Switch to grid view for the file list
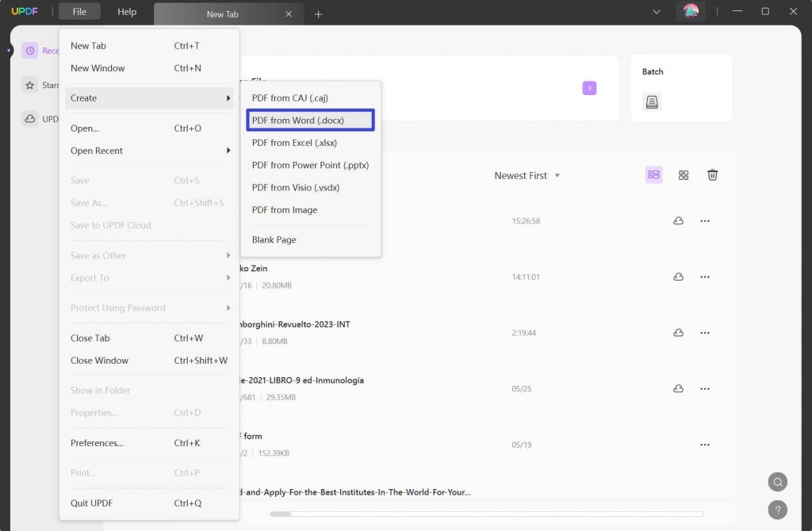The width and height of the screenshot is (812, 531). [x=683, y=175]
